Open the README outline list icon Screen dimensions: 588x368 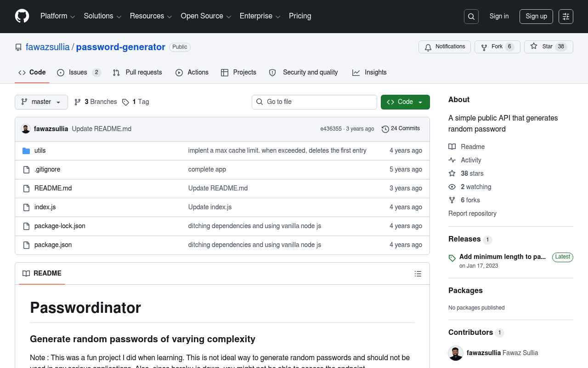pos(418,274)
